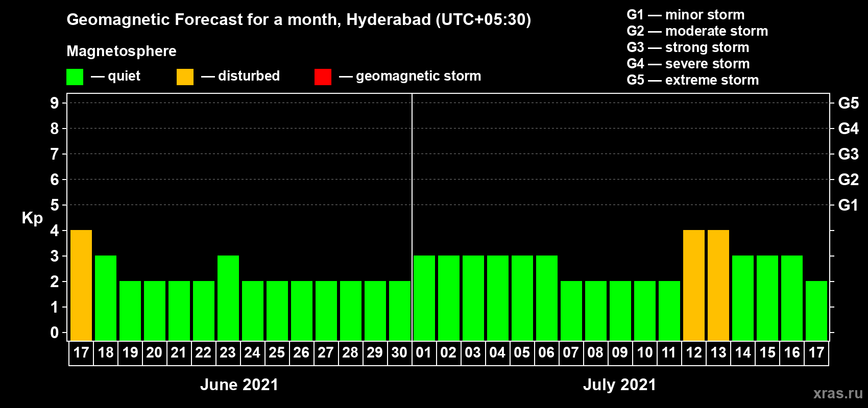Click the Kp axis value 5
The image size is (868, 408).
point(55,205)
